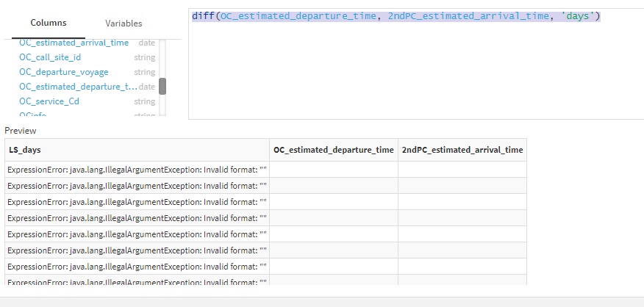Click the columns list scrollbar thumb

coord(162,86)
